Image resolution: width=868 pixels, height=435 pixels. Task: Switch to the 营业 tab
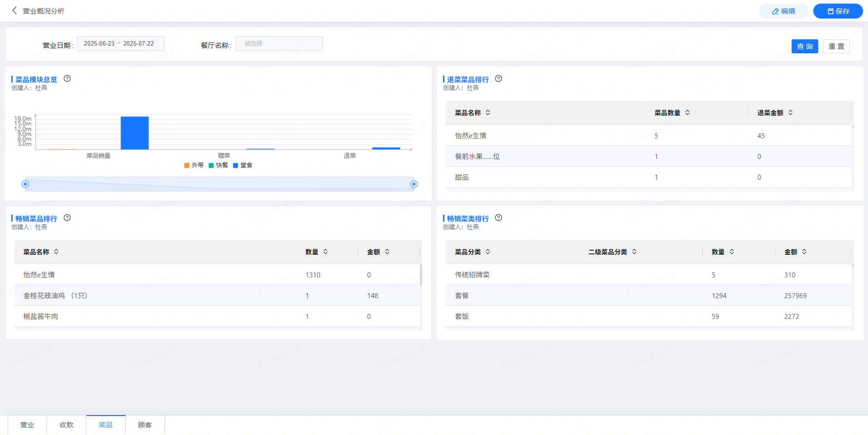pos(27,425)
